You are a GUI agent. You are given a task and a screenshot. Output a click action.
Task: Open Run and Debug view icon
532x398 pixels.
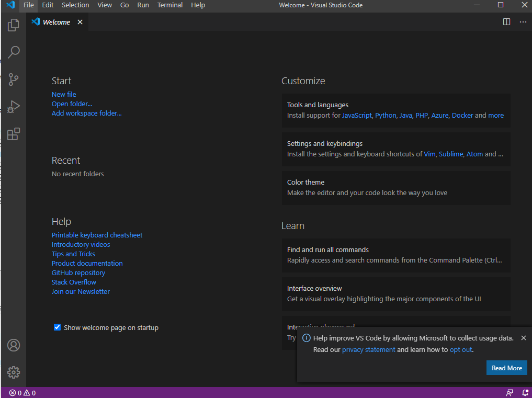pyautogui.click(x=14, y=107)
